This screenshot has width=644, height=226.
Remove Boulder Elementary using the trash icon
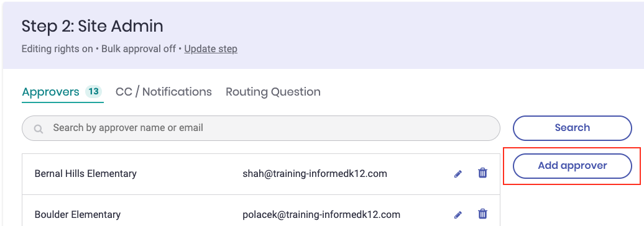click(x=482, y=214)
